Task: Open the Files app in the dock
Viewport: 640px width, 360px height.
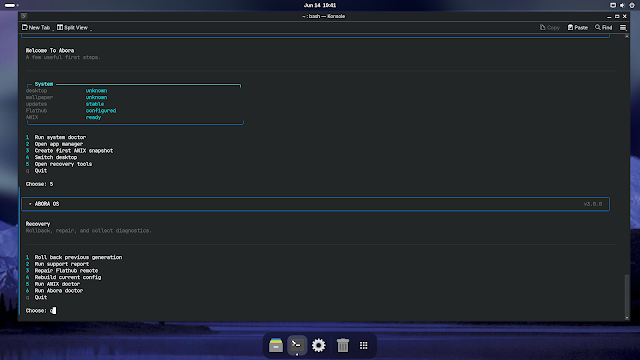Action: pyautogui.click(x=276, y=345)
